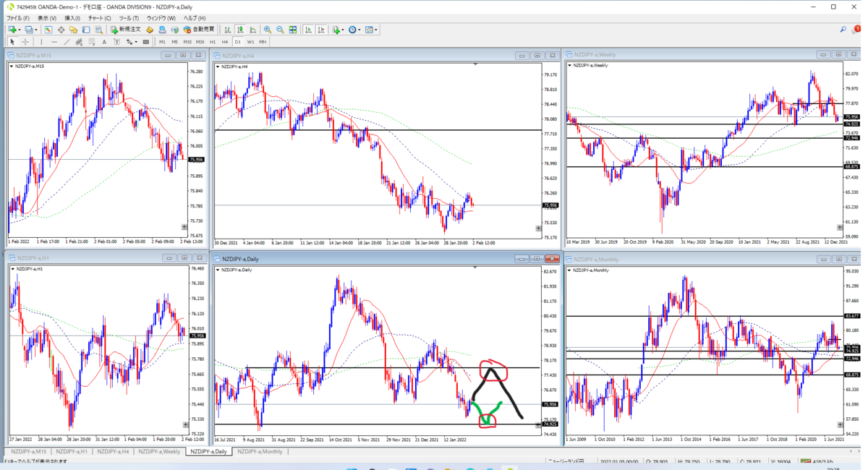Click the plus box in the M15 chart corner

[184, 227]
